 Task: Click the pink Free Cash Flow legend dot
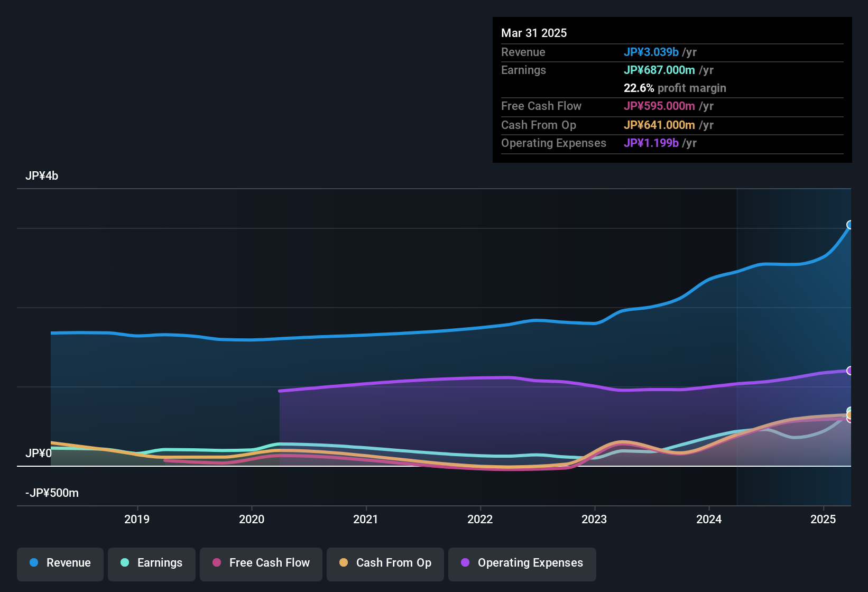click(217, 562)
